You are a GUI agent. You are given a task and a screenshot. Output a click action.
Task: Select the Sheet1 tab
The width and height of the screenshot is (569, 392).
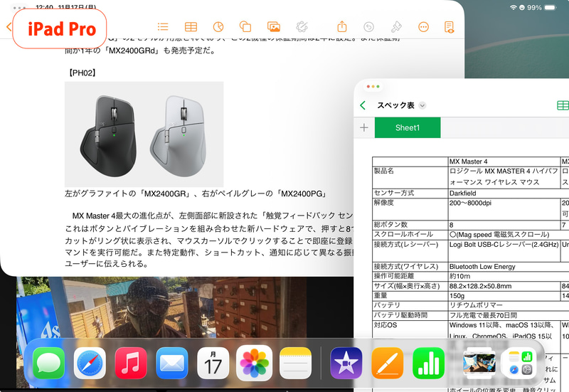[408, 128]
